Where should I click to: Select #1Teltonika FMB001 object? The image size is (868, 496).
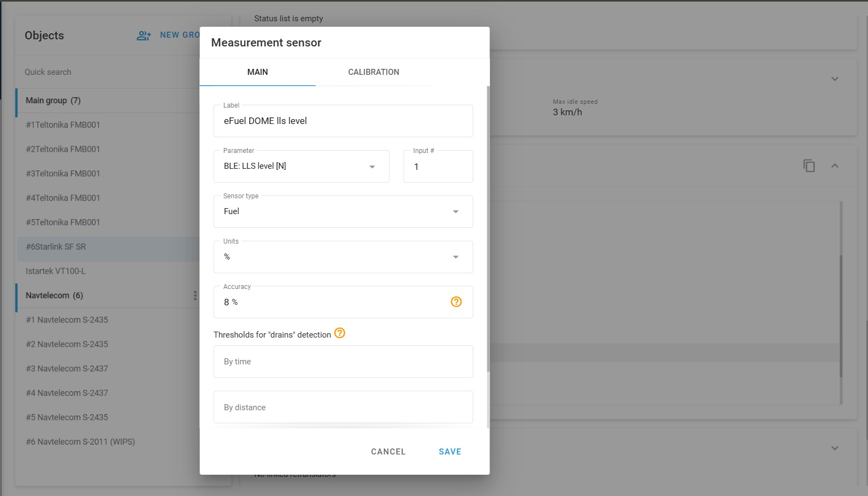click(108, 125)
